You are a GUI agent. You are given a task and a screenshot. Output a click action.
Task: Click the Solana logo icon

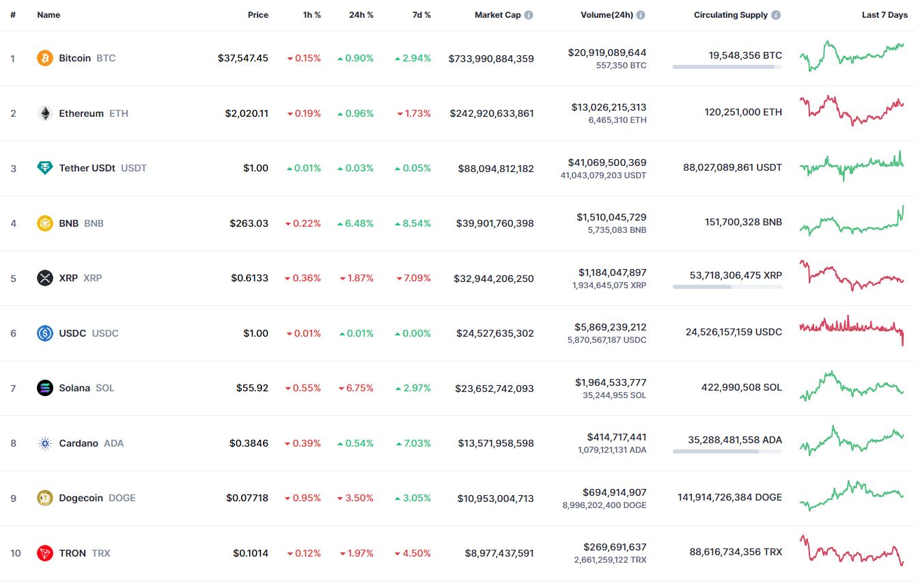pyautogui.click(x=45, y=388)
